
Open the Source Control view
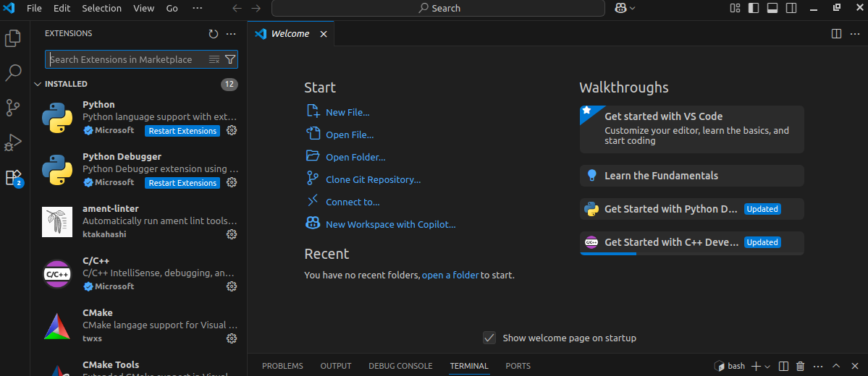pyautogui.click(x=13, y=108)
